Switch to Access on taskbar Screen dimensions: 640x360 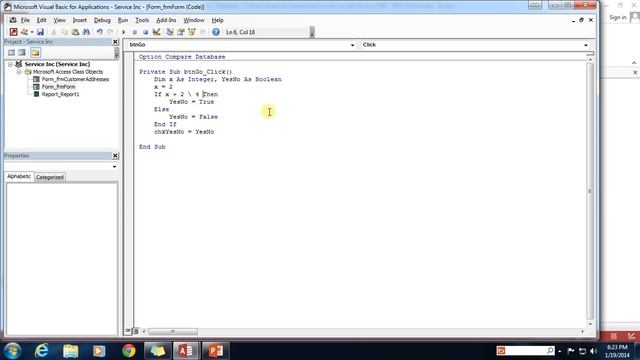186,351
